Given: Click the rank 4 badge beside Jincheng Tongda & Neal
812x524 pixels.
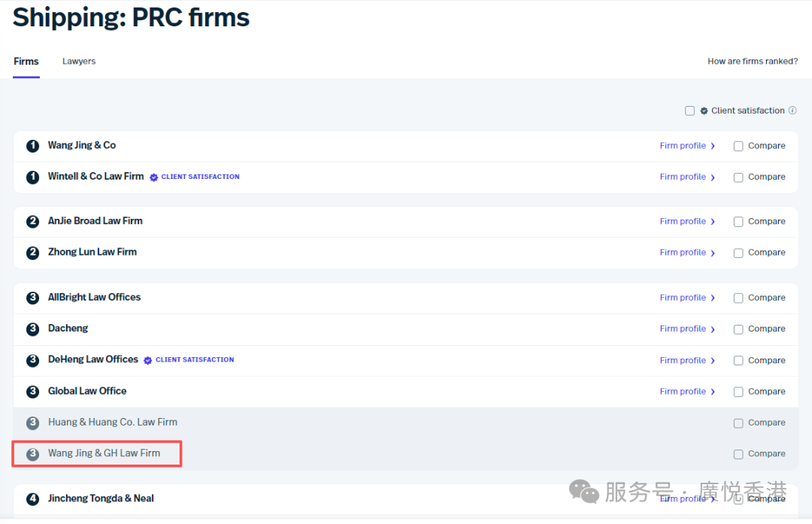Looking at the screenshot, I should tap(32, 499).
